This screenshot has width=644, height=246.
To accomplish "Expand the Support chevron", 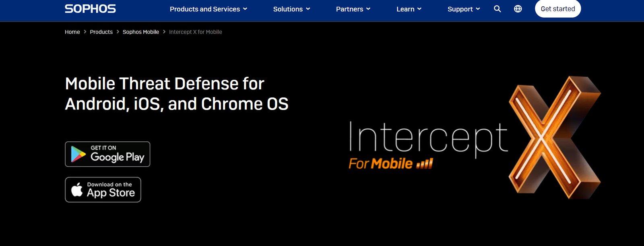I will coord(478,9).
